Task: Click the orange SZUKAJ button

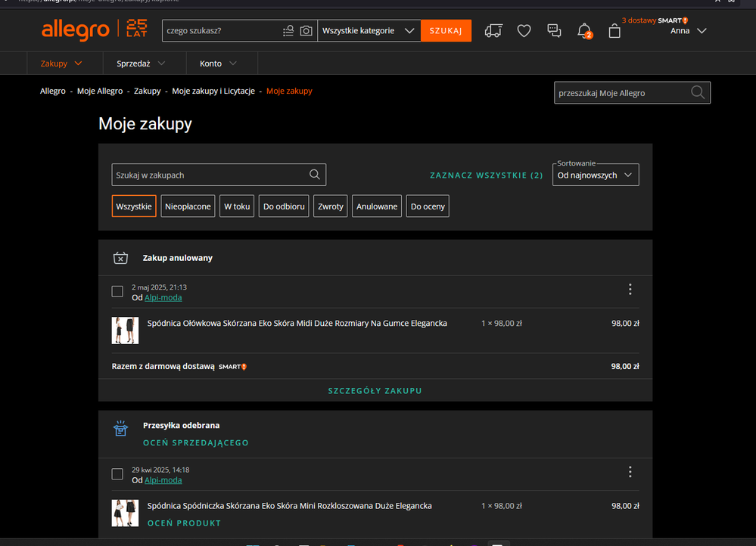Action: [446, 31]
